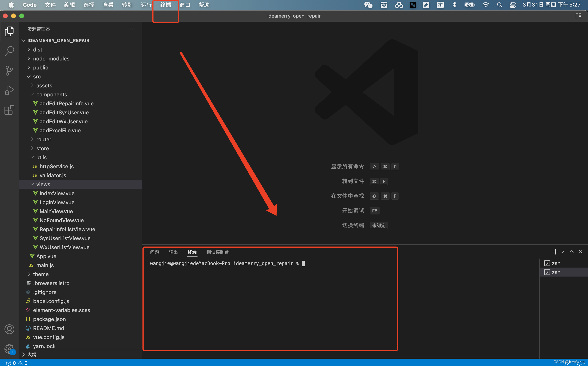The height and width of the screenshot is (366, 588).
Task: Click the date and time in menu bar
Action: (551, 5)
